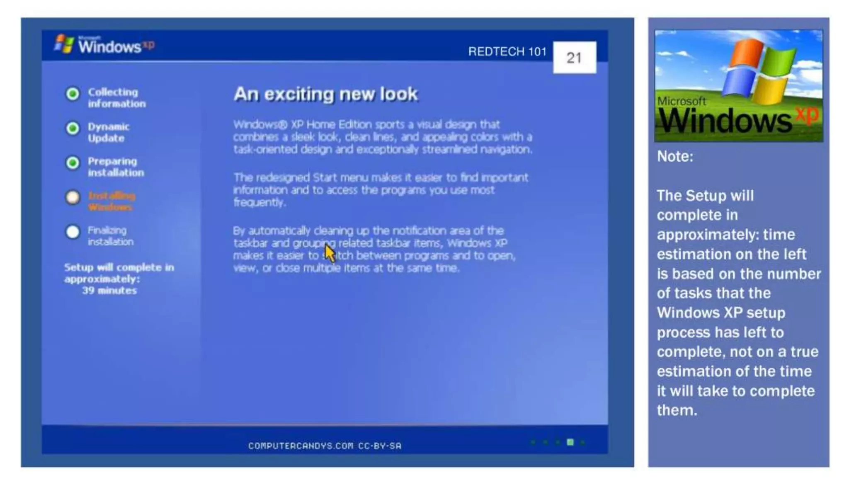The width and height of the screenshot is (849, 504).
Task: Click the Microsoft Windows XP logo image
Action: click(739, 86)
